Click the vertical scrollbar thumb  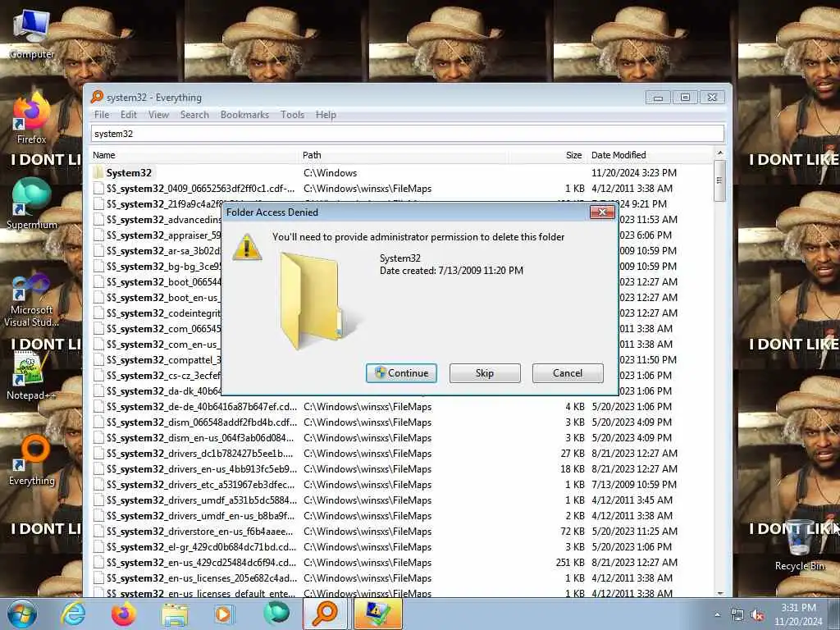(x=719, y=181)
